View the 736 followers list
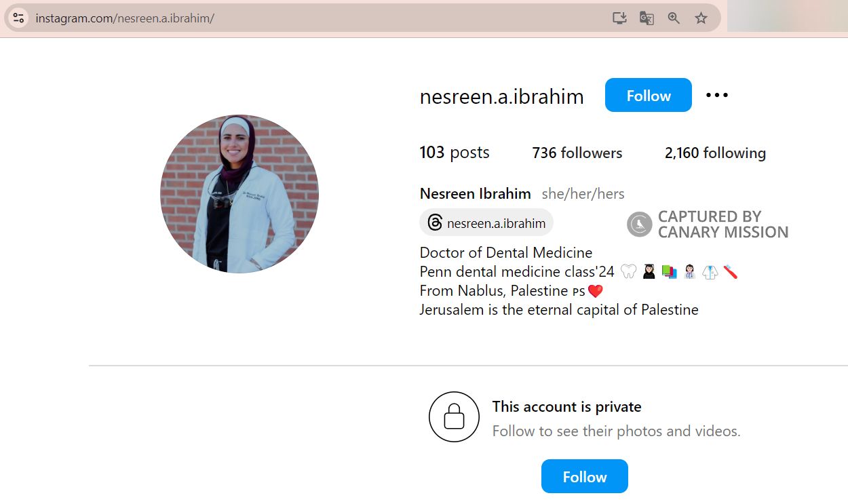Viewport: 848px width, 504px height. [x=577, y=153]
